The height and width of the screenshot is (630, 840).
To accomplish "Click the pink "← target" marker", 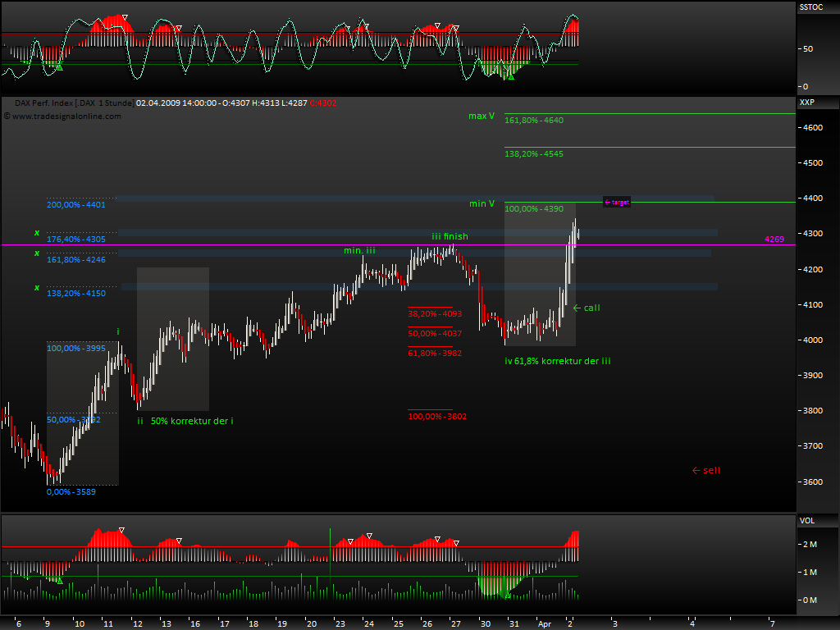I will coord(615,202).
